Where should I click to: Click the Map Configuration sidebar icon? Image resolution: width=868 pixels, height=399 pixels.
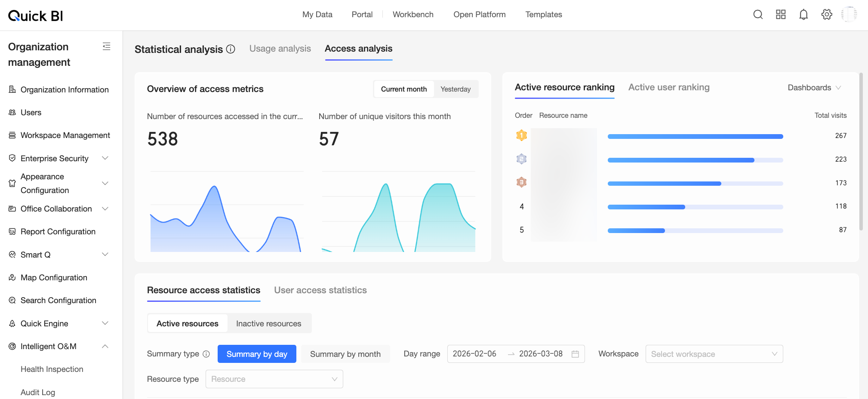pyautogui.click(x=12, y=277)
